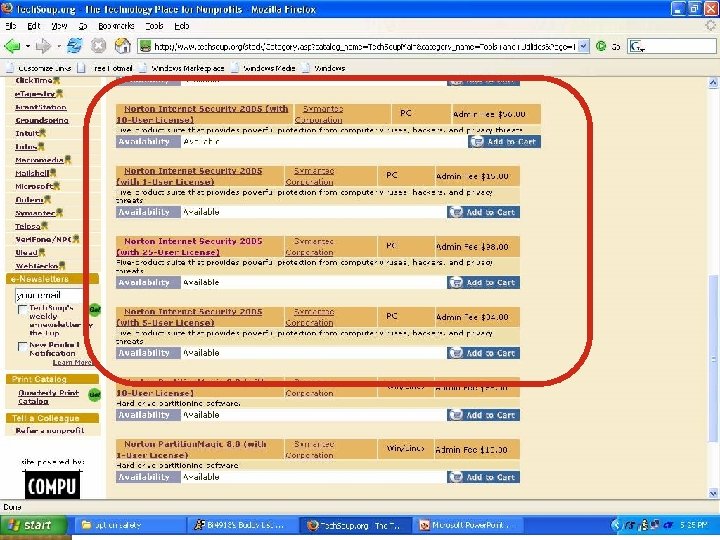Open Groundspring in the sidebar
The image size is (720, 540).
tap(42, 120)
